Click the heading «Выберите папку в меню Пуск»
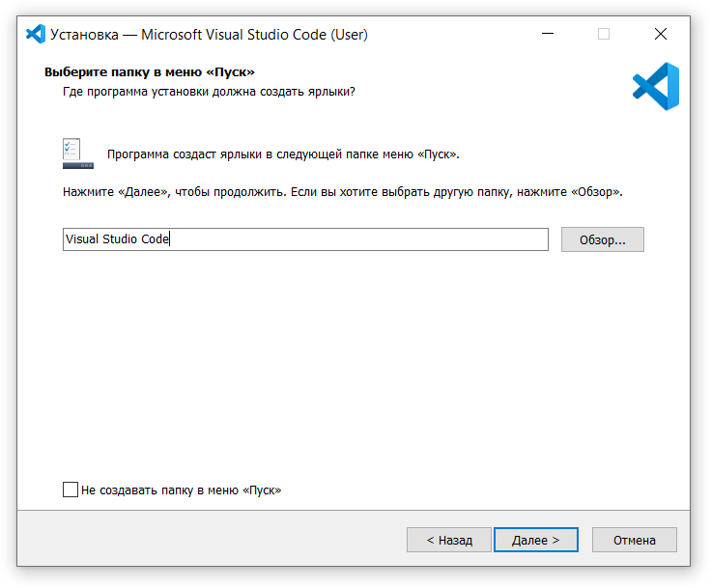This screenshot has height=588, width=711. tap(150, 72)
